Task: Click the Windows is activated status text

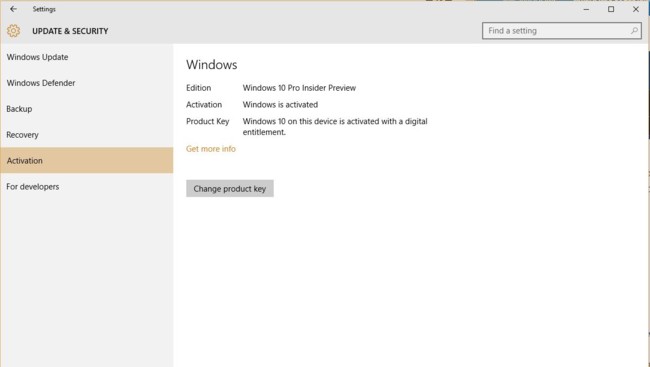Action: click(280, 105)
